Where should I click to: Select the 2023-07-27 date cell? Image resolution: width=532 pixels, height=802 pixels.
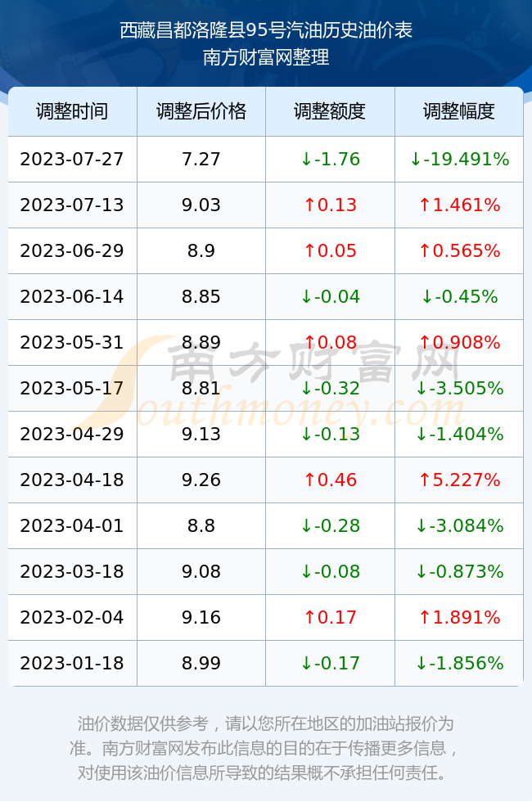72,159
